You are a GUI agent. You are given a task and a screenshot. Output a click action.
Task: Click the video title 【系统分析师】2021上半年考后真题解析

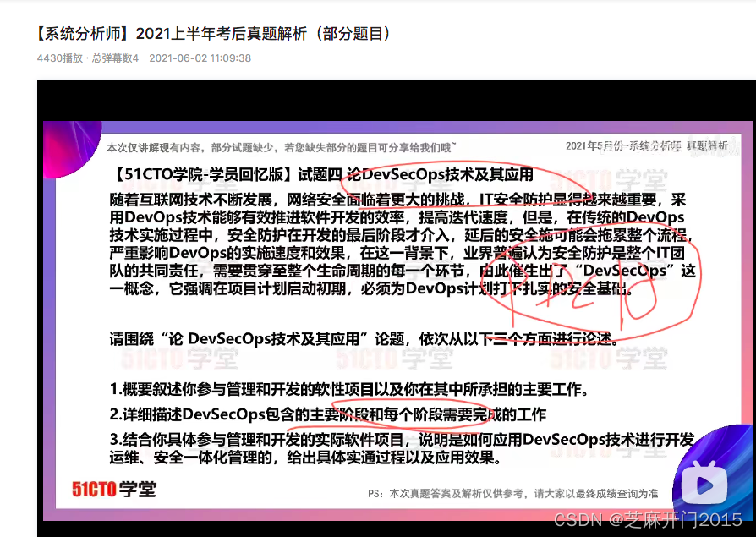click(214, 34)
